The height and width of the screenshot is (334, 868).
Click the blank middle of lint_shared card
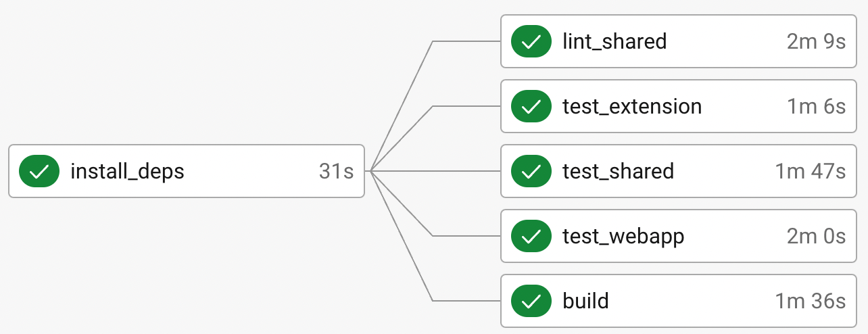coord(727,41)
